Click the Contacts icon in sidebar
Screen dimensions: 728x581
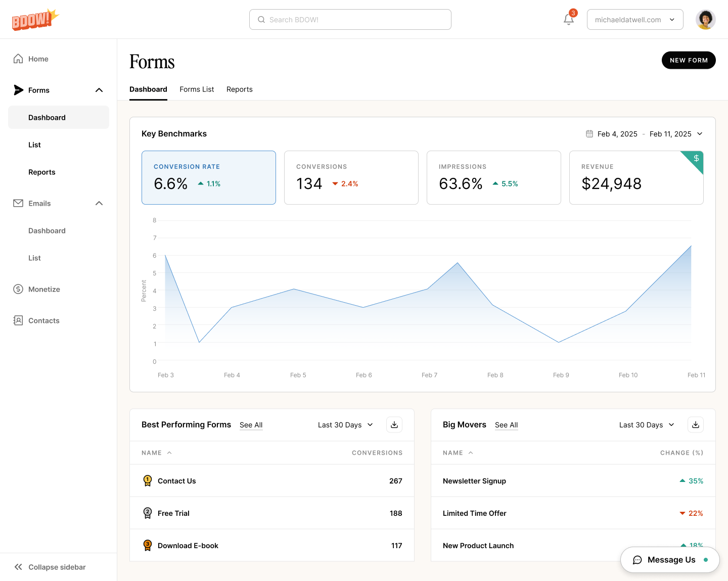[x=18, y=320]
